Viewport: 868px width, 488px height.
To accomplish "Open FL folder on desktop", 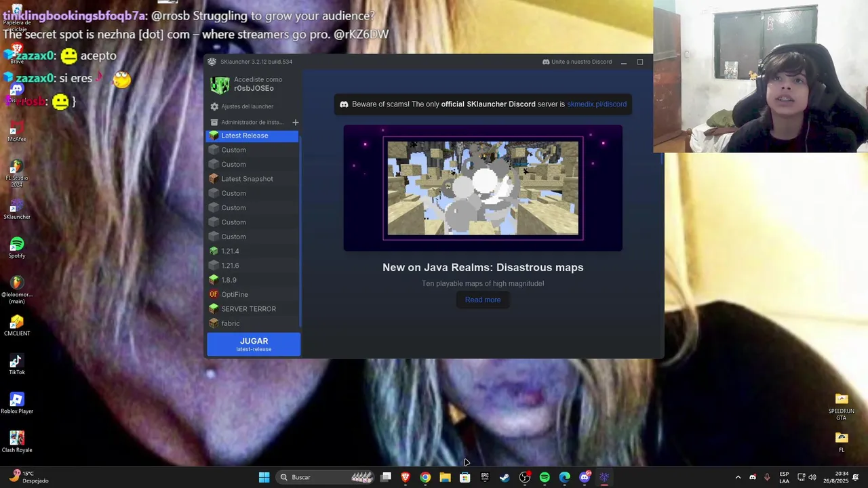I will pos(842,442).
